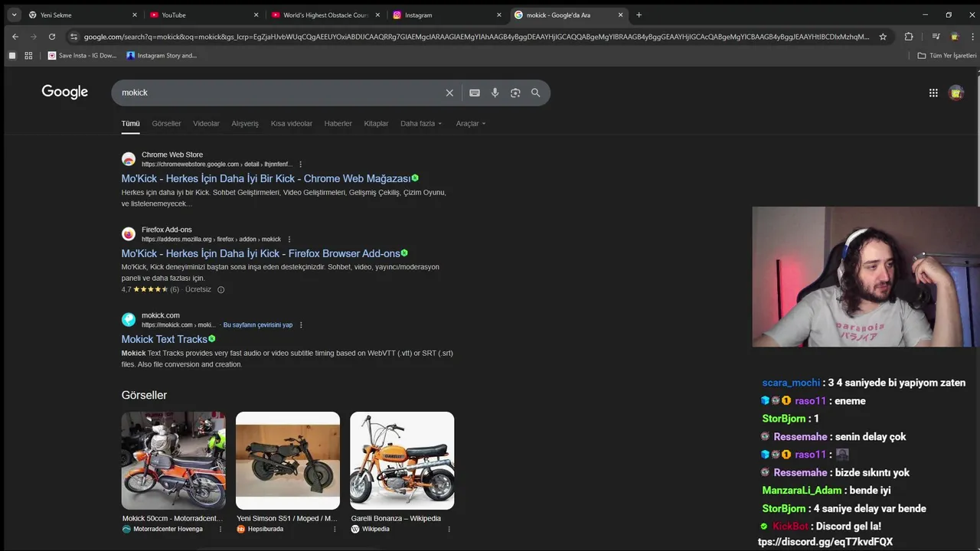This screenshot has height=551, width=980.
Task: Open more options for mokick.com result
Action: [x=301, y=324]
